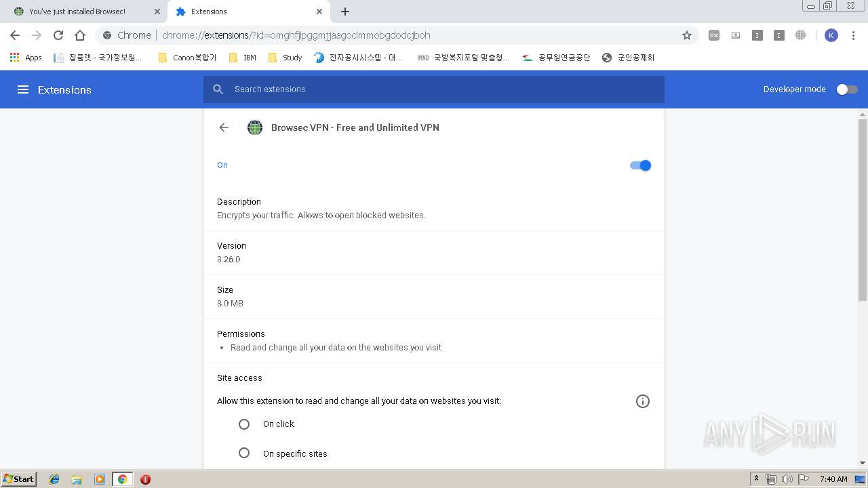Screen dimensions: 868x488
Task: Click the version value 3.26.0
Action: pos(229,260)
